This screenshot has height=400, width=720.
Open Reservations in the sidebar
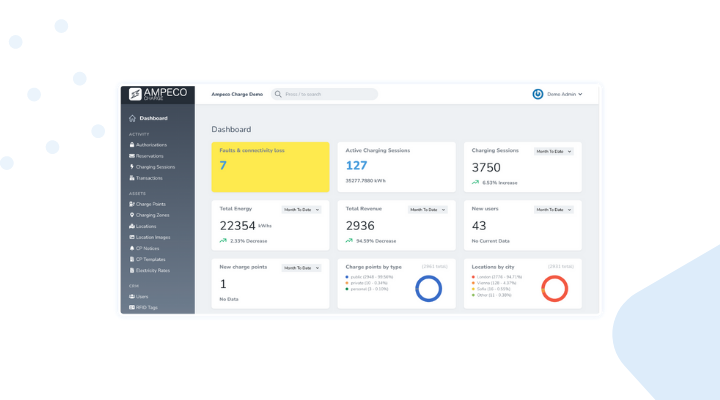(x=149, y=156)
